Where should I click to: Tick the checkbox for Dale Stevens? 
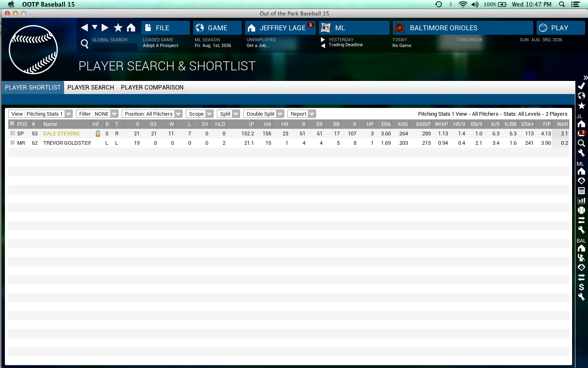(x=13, y=133)
